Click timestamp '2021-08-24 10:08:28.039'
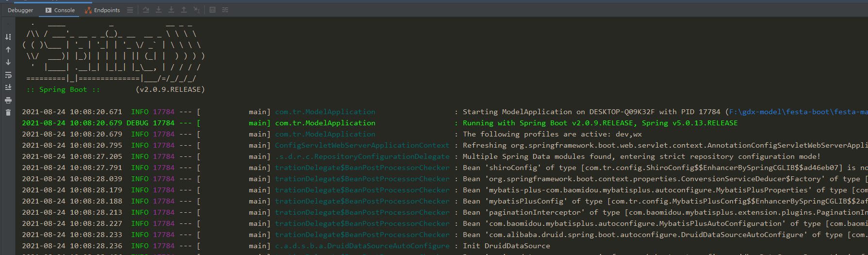Image resolution: width=868 pixels, height=255 pixels. coord(72,179)
